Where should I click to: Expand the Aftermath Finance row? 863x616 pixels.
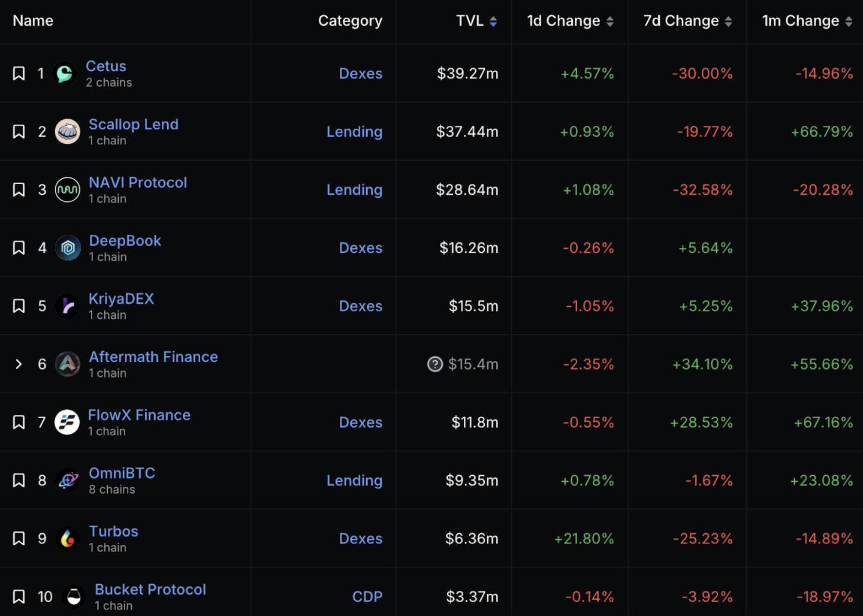coord(19,364)
